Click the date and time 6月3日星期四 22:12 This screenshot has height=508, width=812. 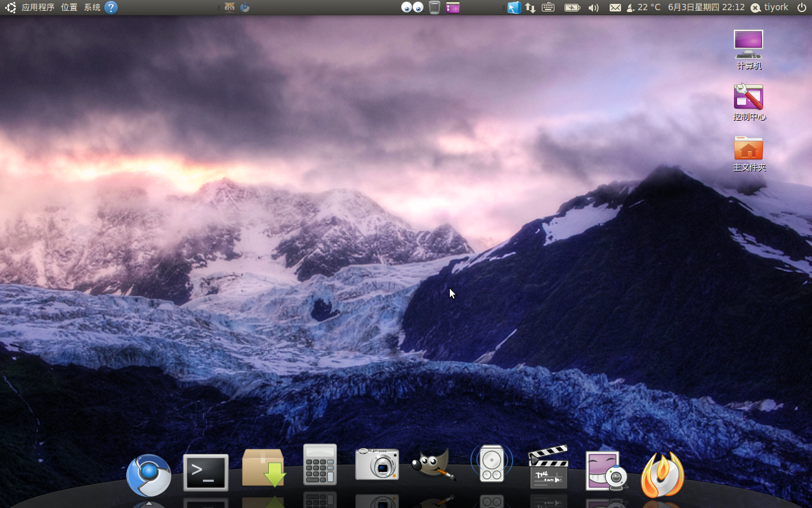pos(706,8)
